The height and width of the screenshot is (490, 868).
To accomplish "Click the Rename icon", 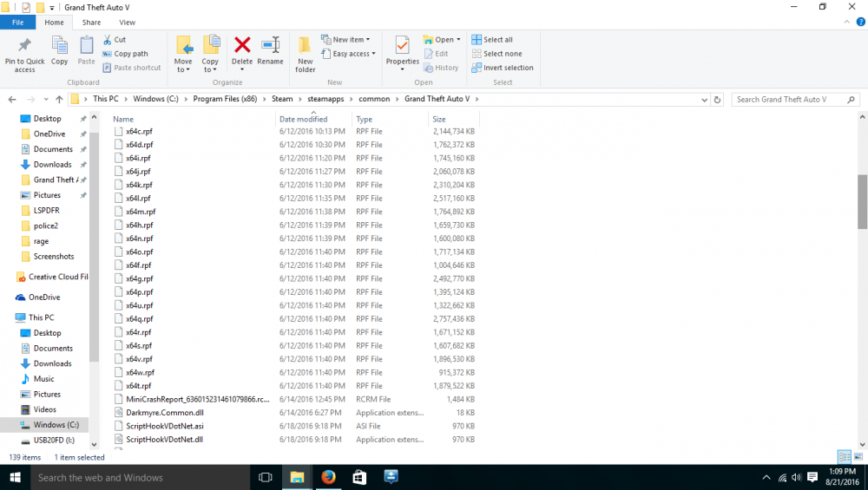I will point(270,45).
